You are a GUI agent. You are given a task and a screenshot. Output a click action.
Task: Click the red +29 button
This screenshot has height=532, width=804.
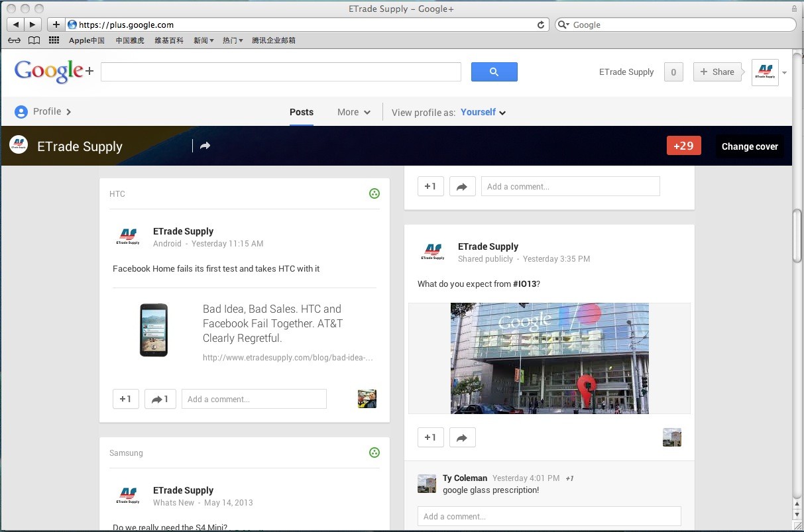[683, 146]
